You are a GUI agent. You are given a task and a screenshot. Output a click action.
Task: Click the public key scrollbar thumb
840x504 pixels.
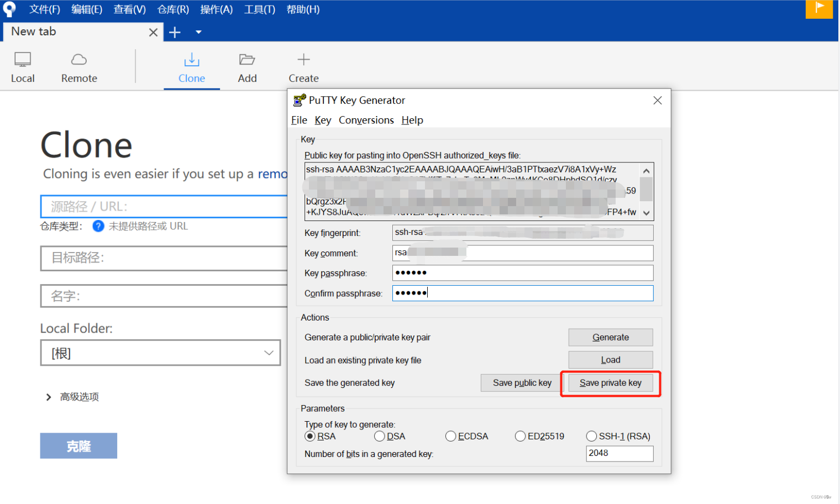click(646, 189)
